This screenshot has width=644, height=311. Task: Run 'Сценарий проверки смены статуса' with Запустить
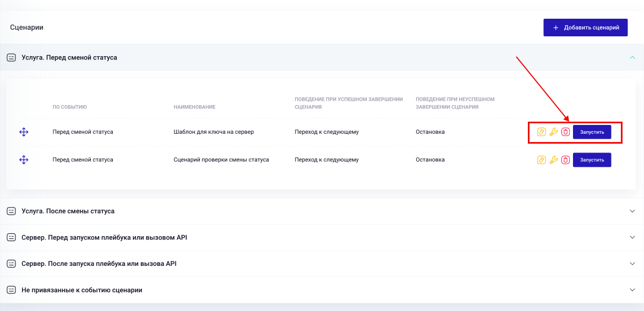pos(592,160)
